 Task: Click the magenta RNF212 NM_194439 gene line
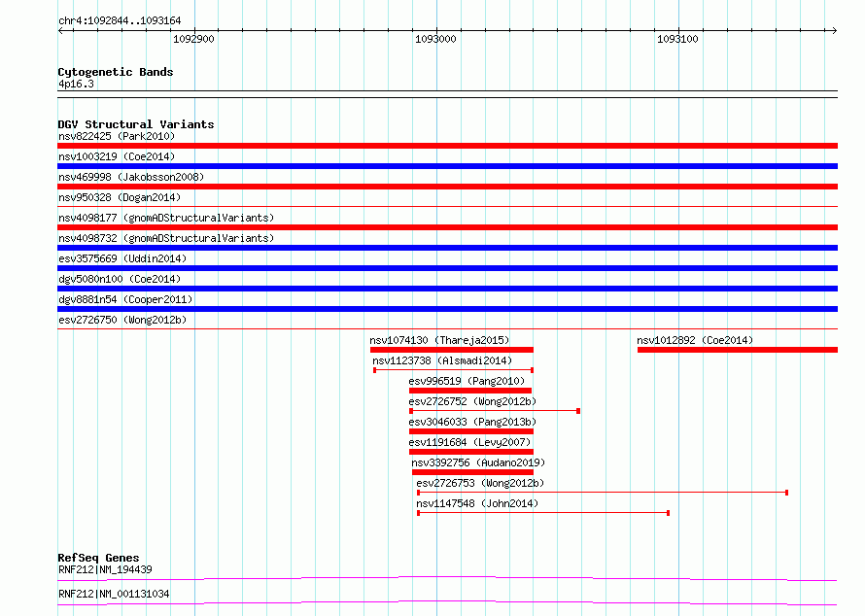click(447, 578)
